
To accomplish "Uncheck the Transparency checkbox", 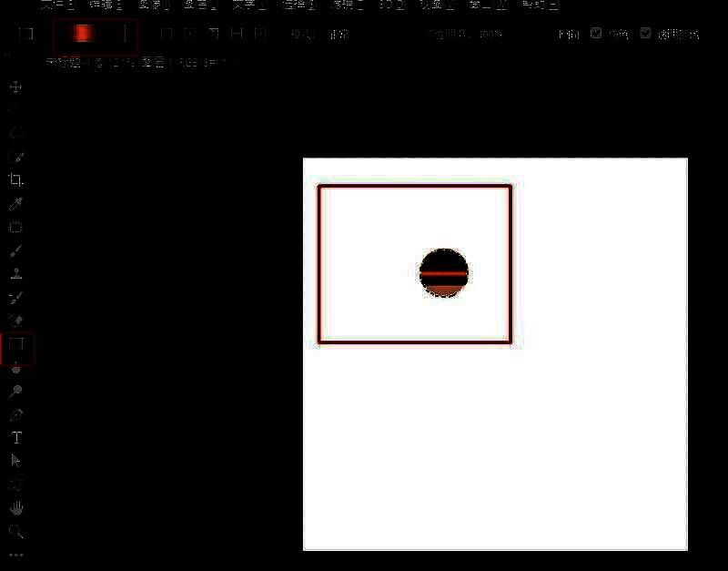I will coord(646,34).
